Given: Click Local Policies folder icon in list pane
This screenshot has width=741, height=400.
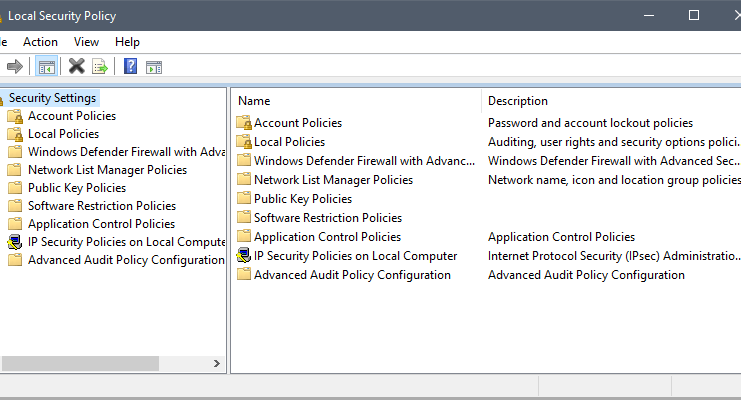Looking at the screenshot, I should [244, 142].
